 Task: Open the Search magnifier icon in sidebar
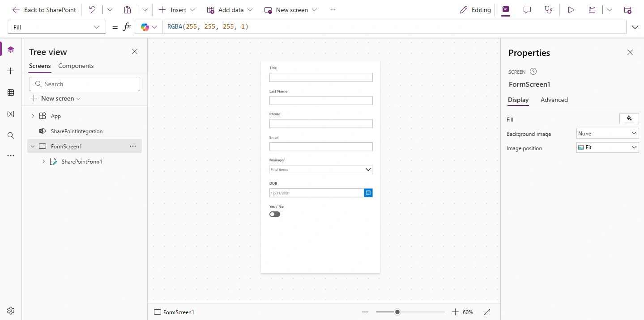[11, 135]
